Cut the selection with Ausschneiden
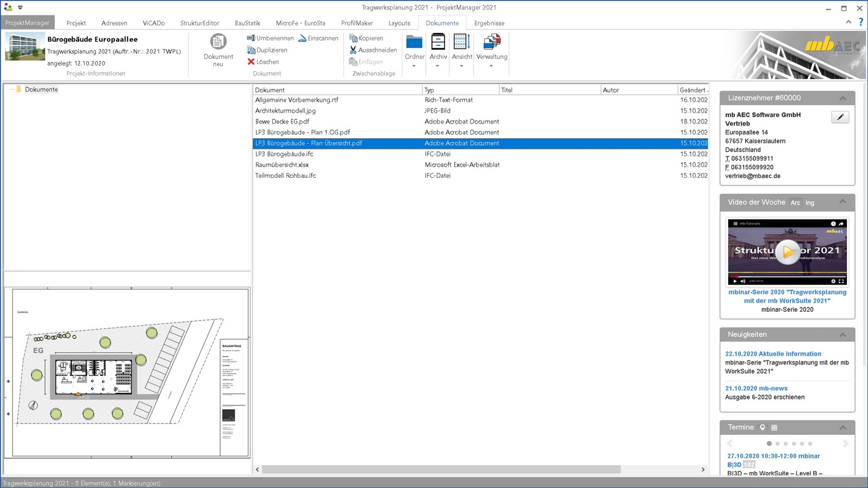The width and height of the screenshot is (868, 488). tap(373, 50)
